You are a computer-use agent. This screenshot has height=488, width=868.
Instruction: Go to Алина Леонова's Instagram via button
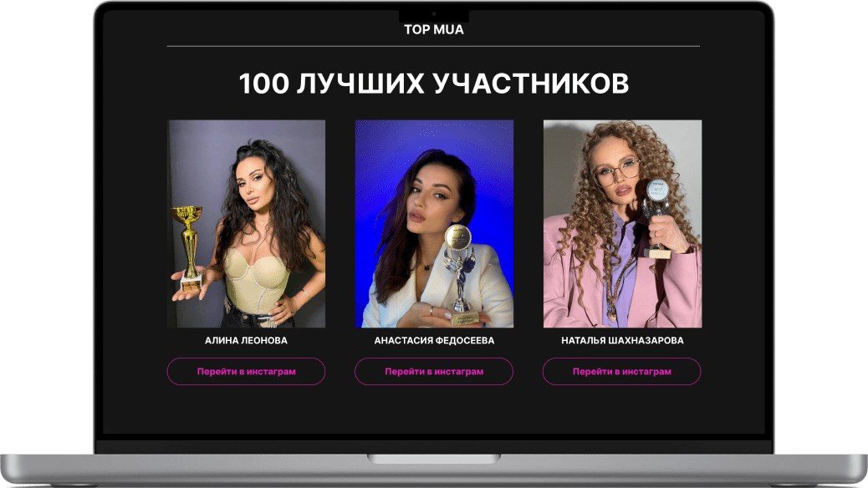[x=247, y=371]
